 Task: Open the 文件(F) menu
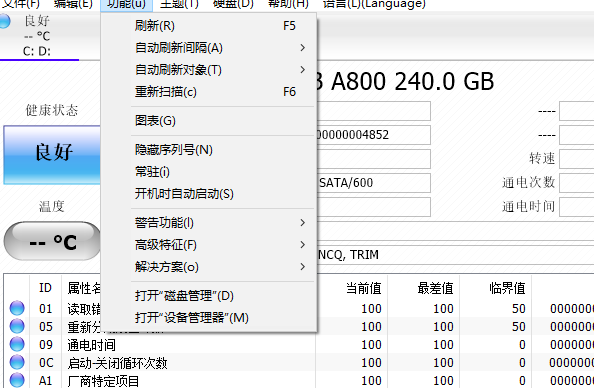(21, 4)
